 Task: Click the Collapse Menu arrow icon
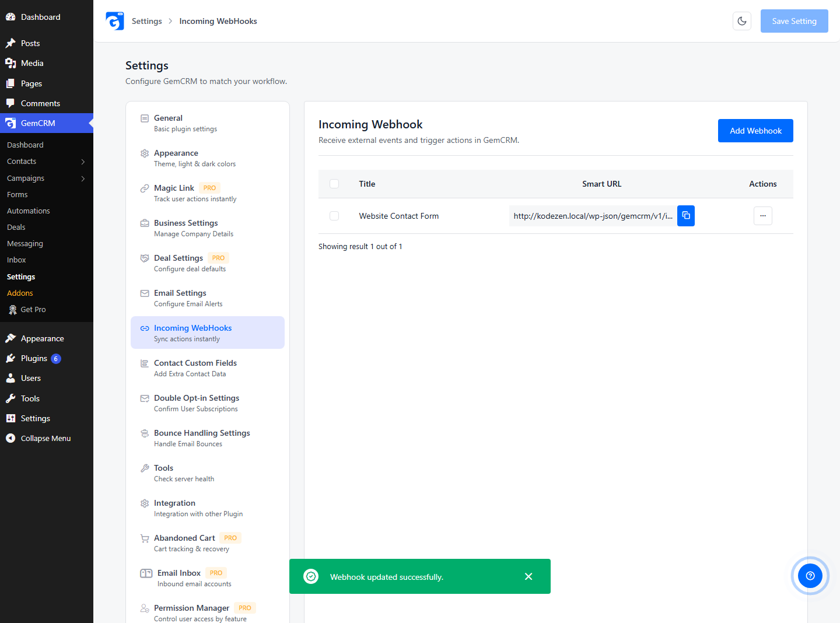point(10,438)
